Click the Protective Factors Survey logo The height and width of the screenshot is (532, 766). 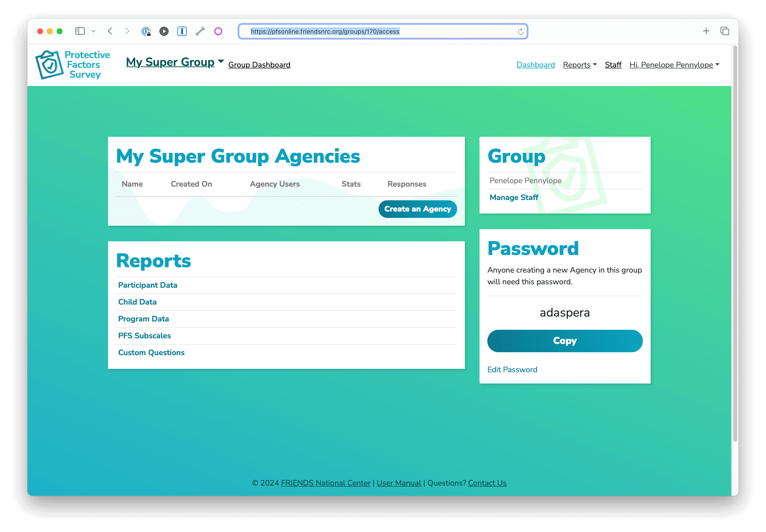(73, 65)
